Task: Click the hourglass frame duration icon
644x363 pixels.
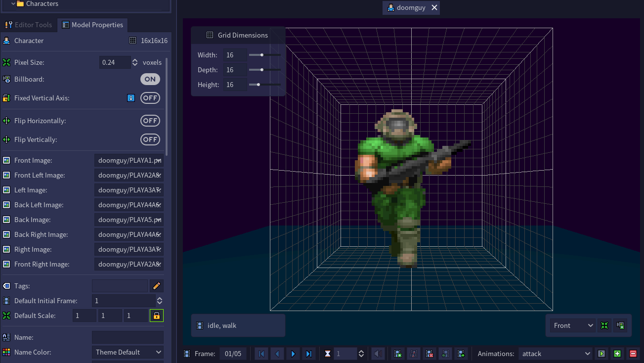Action: coord(328,354)
